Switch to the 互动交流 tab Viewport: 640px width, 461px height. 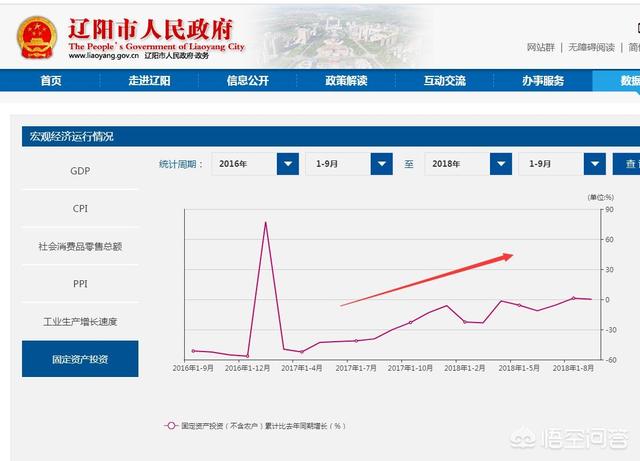[444, 81]
